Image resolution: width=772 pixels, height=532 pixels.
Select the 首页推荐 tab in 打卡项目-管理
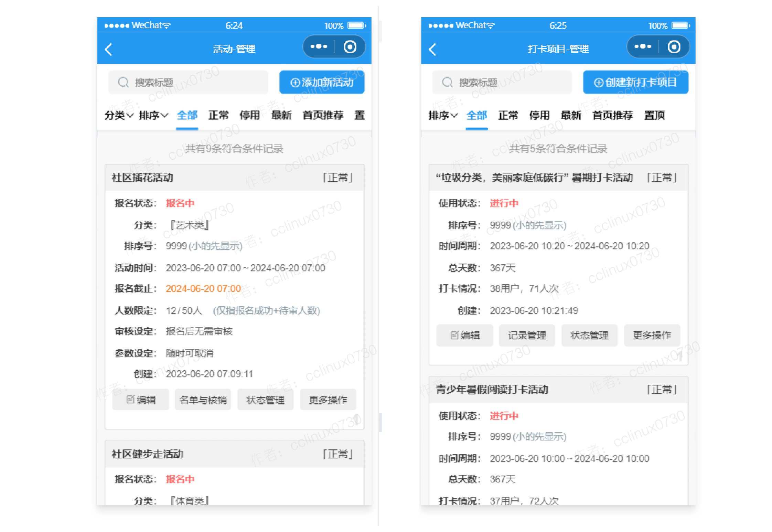click(613, 115)
